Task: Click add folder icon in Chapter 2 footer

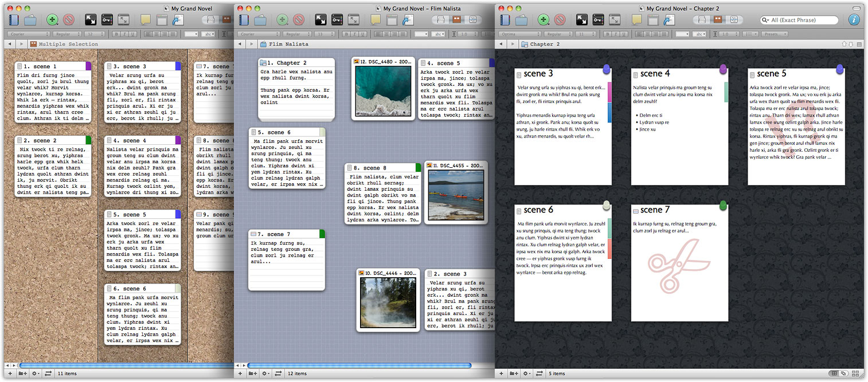Action: (x=514, y=373)
